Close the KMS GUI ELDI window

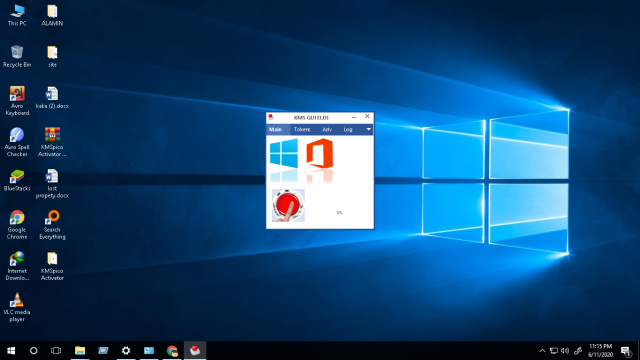tap(367, 117)
